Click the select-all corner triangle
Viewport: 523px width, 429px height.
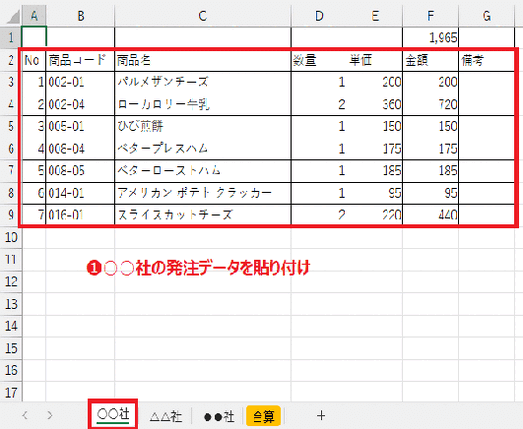(13, 17)
